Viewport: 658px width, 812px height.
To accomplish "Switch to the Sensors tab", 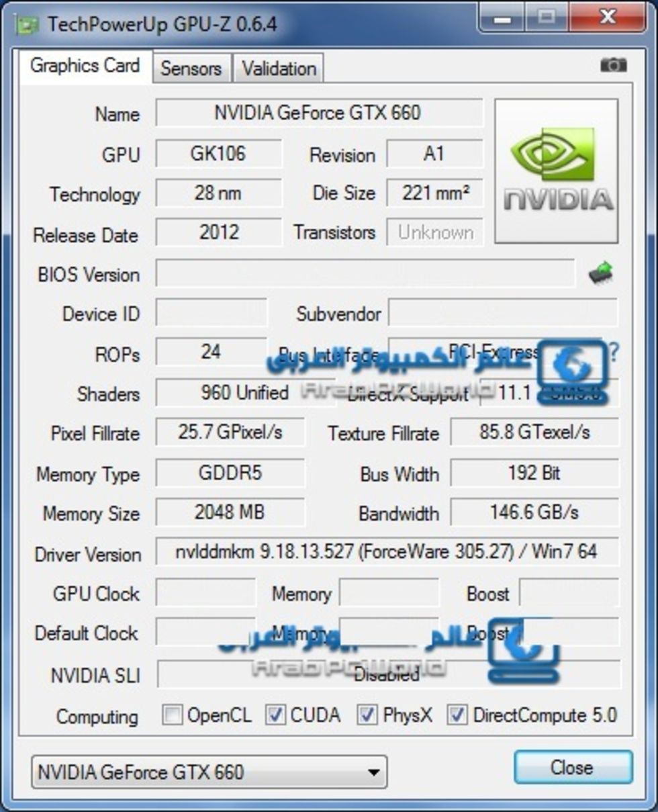I will click(x=191, y=69).
